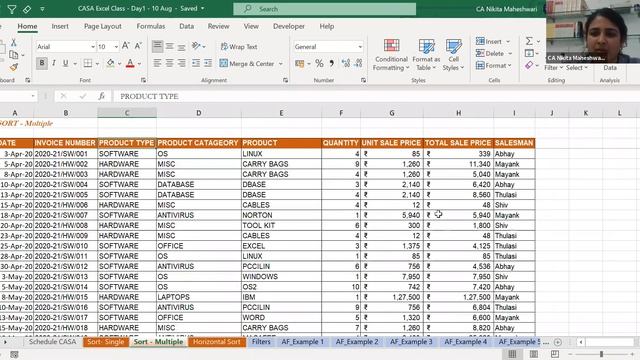Click Decrease Decimal icon
640x360 pixels.
(358, 63)
